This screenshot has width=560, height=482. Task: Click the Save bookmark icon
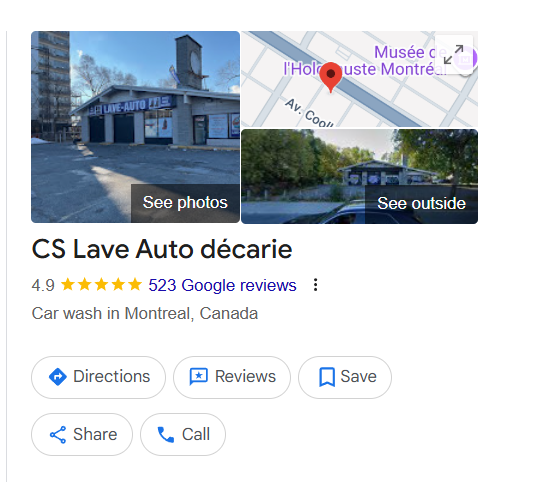pos(327,377)
